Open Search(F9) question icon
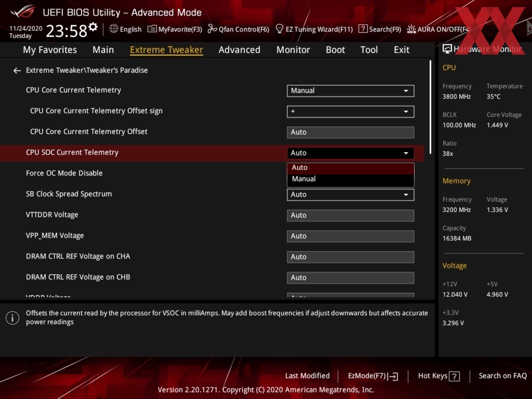 [x=363, y=29]
